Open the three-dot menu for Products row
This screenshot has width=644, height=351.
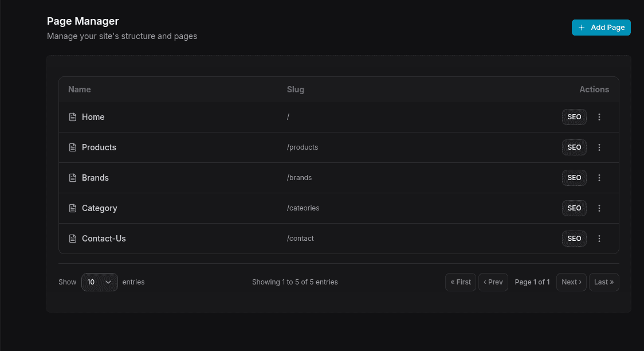tap(599, 147)
